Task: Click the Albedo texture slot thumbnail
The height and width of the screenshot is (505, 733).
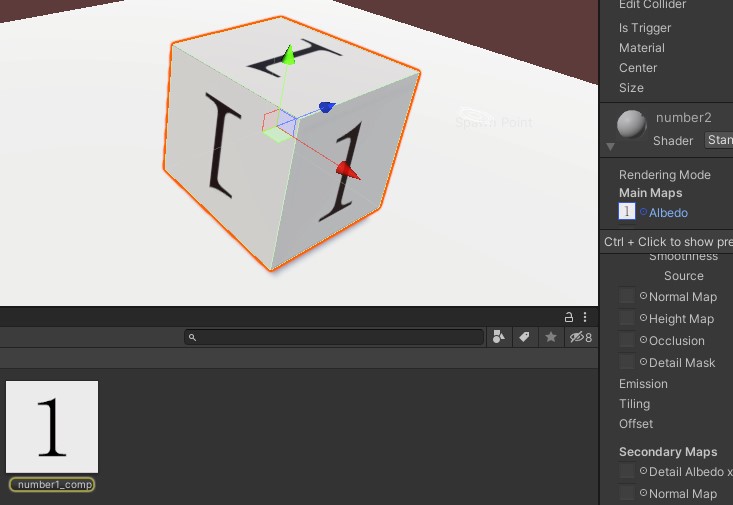Action: pos(627,212)
